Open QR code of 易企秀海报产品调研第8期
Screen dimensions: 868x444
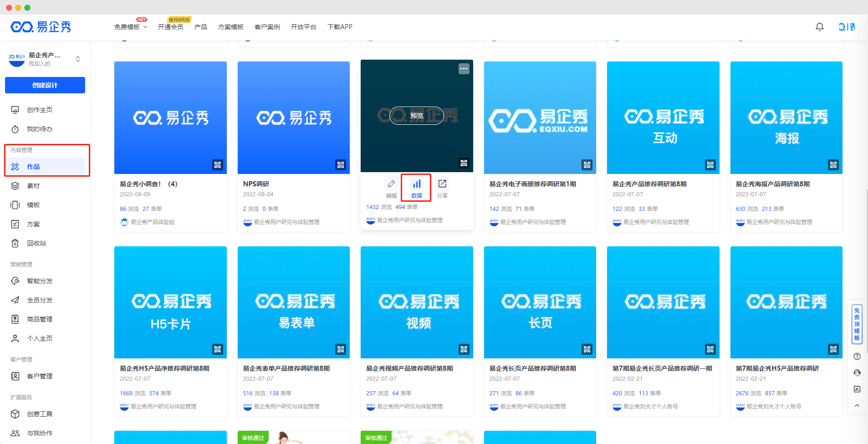pos(833,165)
